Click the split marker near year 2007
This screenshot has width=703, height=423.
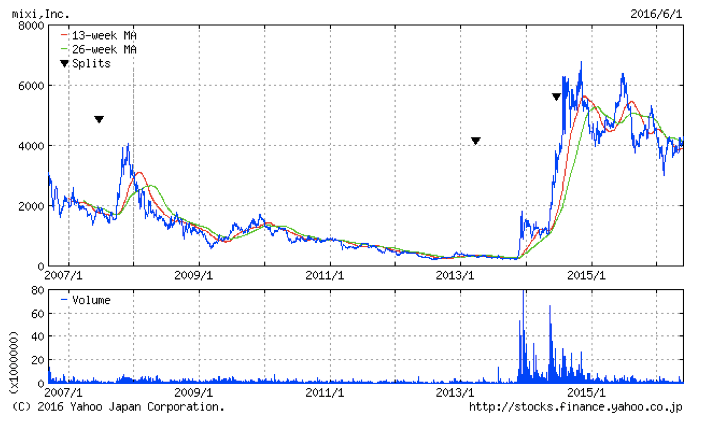[99, 119]
